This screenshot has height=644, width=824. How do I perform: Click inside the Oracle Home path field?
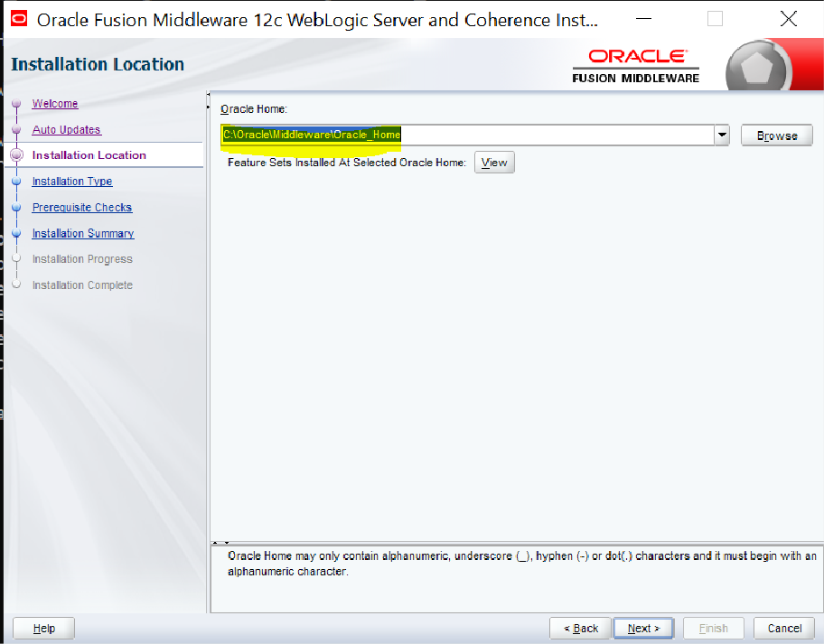tap(542, 135)
